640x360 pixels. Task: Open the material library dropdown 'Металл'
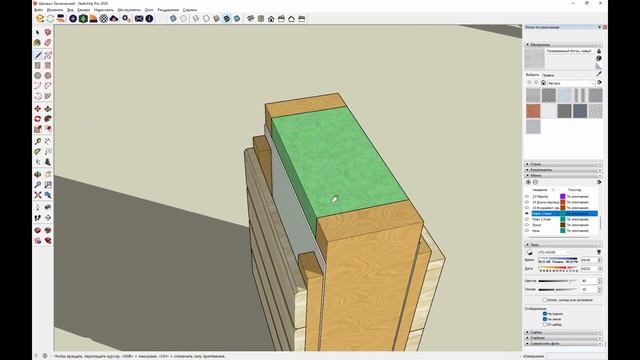(570, 83)
